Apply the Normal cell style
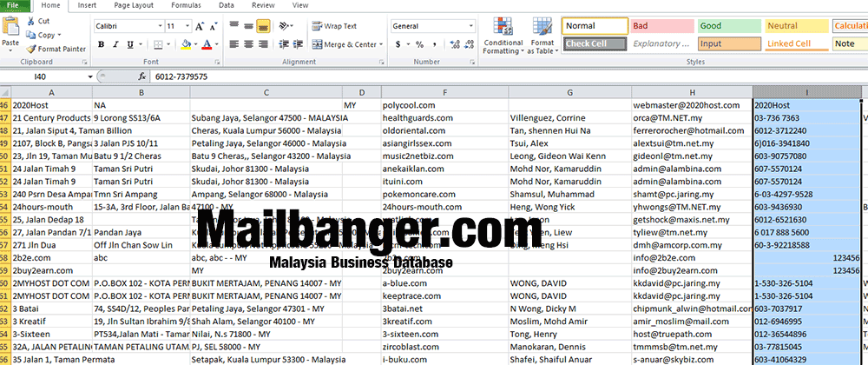The height and width of the screenshot is (365, 868). (595, 26)
